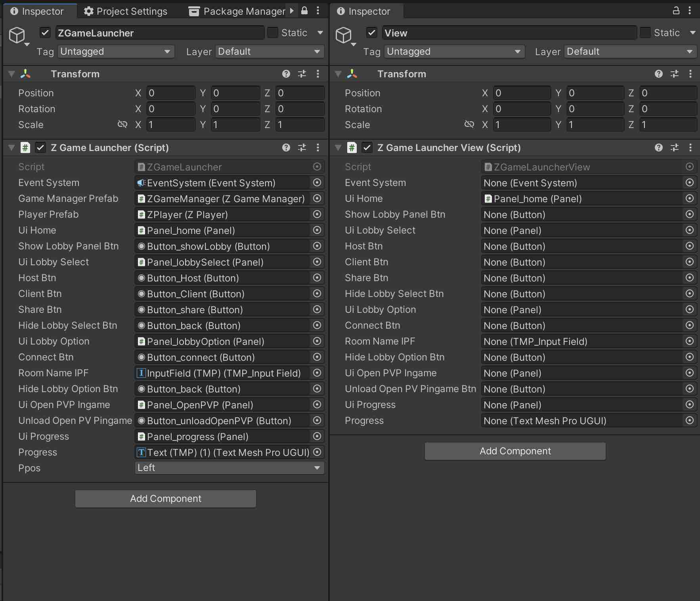Open presets for left Transform component
This screenshot has height=601, width=700.
[302, 74]
